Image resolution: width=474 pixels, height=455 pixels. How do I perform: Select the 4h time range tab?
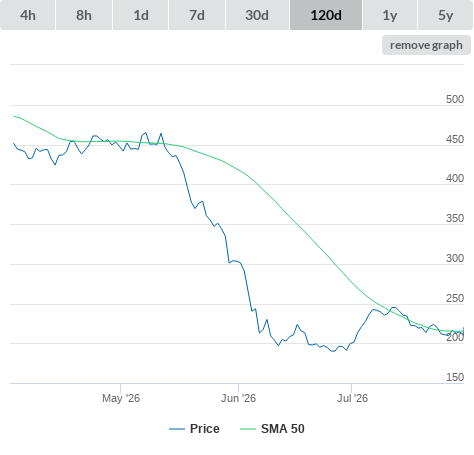pos(28,15)
